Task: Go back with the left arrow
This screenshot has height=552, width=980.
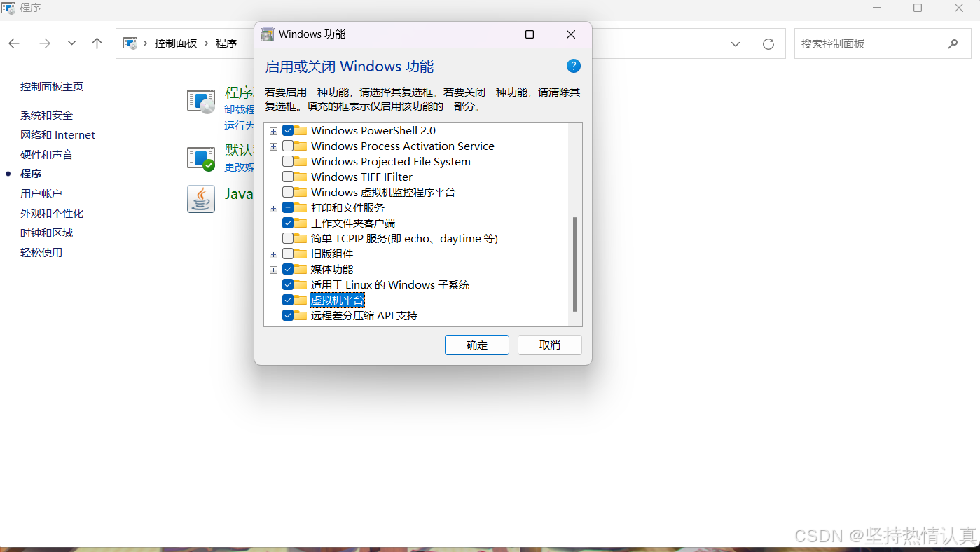Action: pos(14,43)
